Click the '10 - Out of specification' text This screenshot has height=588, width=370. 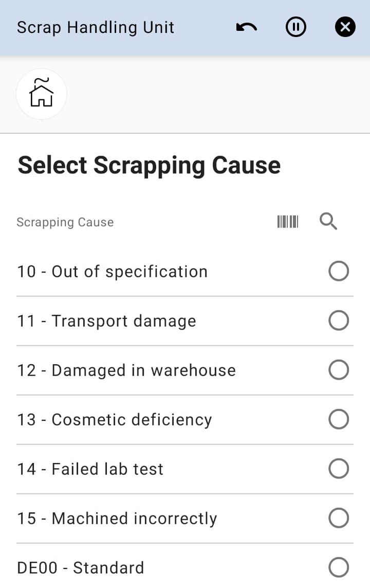coord(112,272)
